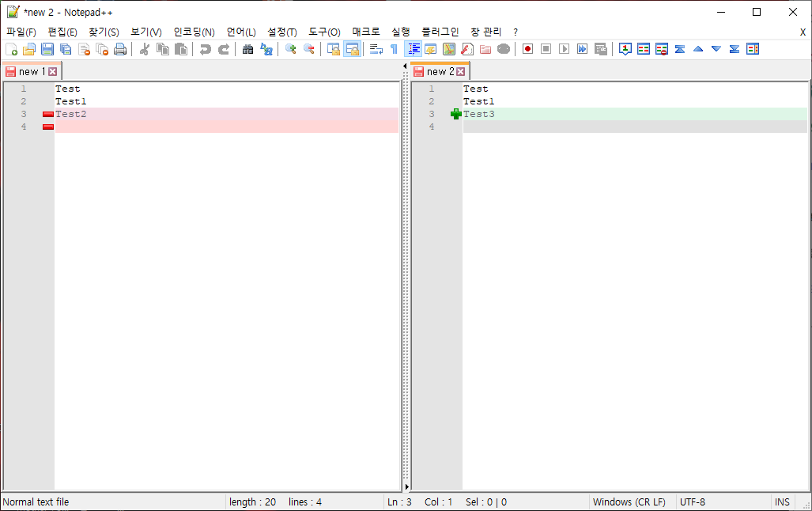This screenshot has width=812, height=511.
Task: Close the new 2 tab
Action: tap(460, 71)
